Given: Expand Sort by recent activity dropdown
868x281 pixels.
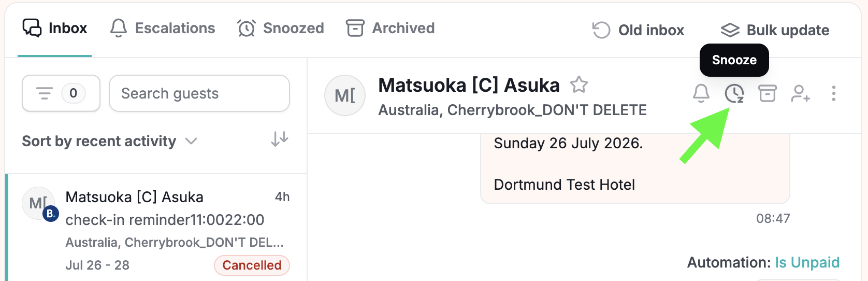Looking at the screenshot, I should pyautogui.click(x=109, y=141).
